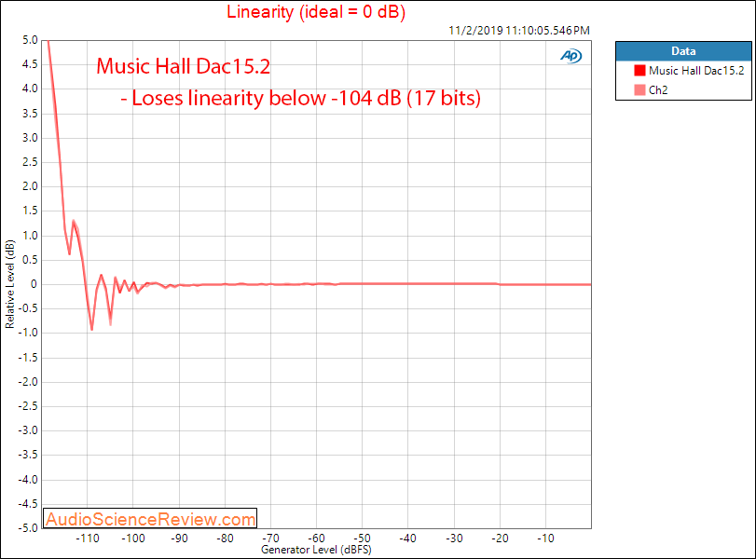Click the Data legend header
This screenshot has height=559, width=756.
pyautogui.click(x=683, y=51)
